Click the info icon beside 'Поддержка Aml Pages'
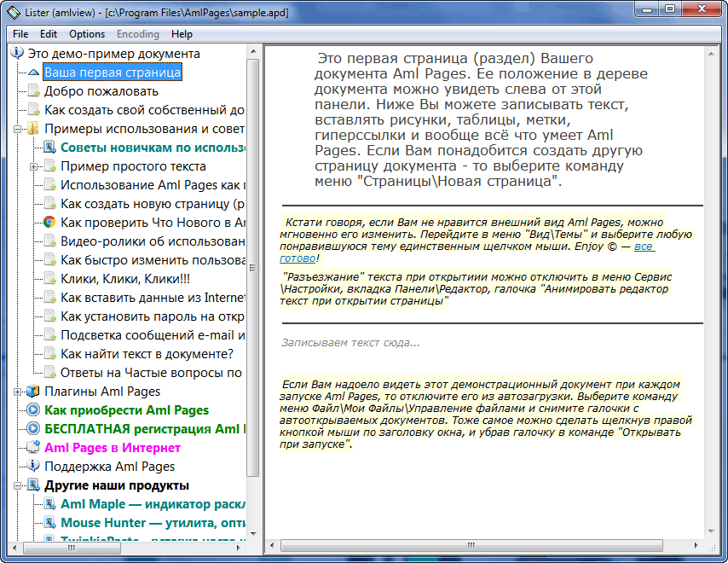This screenshot has height=563, width=728. tap(33, 466)
